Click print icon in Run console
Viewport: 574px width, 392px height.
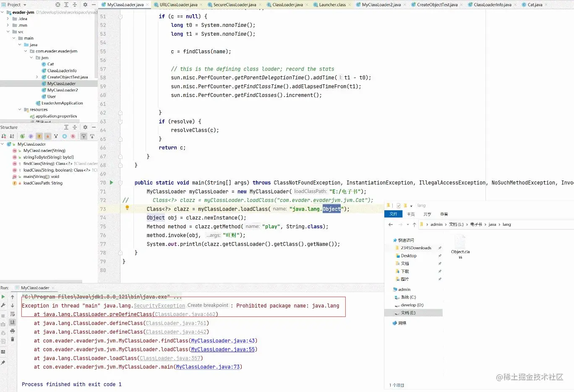click(13, 331)
